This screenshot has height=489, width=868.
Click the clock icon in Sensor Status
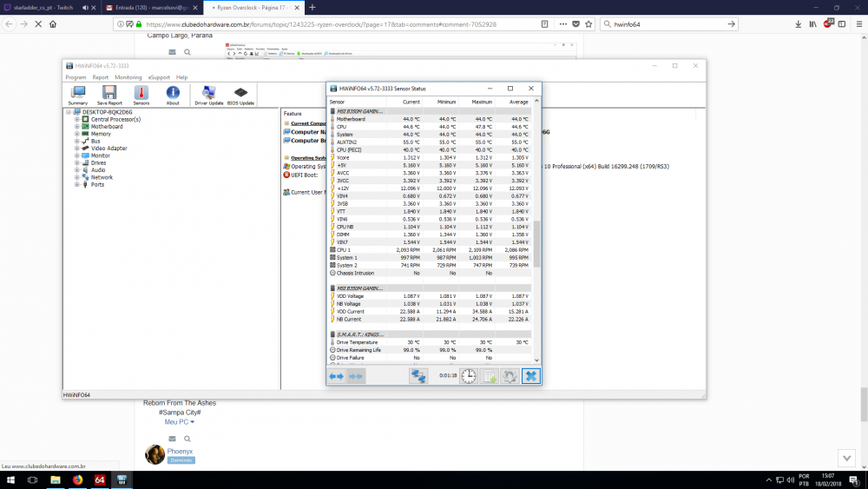click(x=469, y=375)
